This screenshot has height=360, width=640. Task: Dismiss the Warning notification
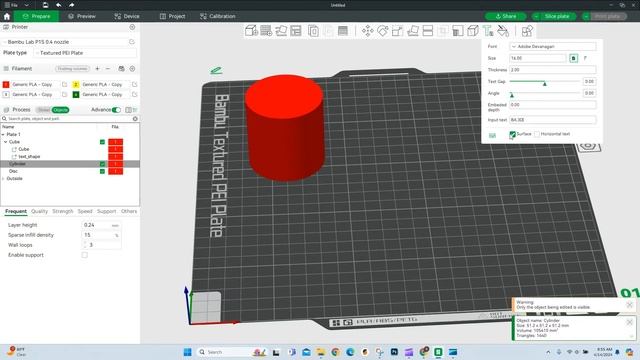(629, 305)
